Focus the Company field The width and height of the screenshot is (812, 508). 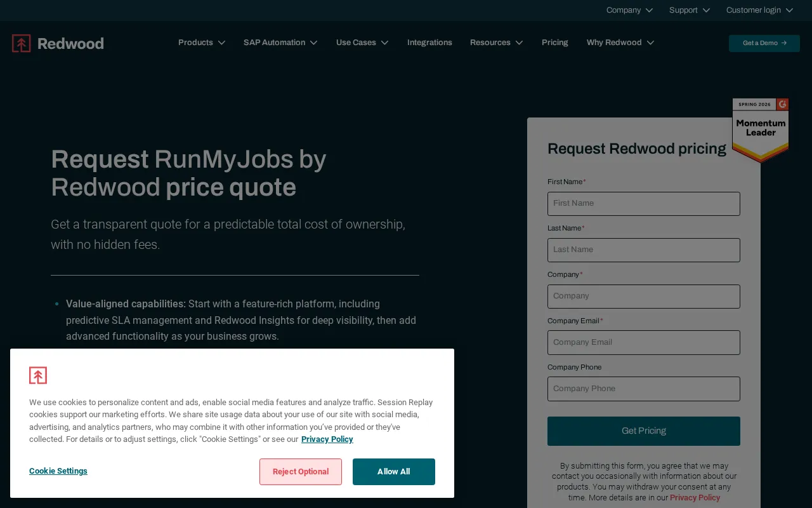[x=644, y=297]
